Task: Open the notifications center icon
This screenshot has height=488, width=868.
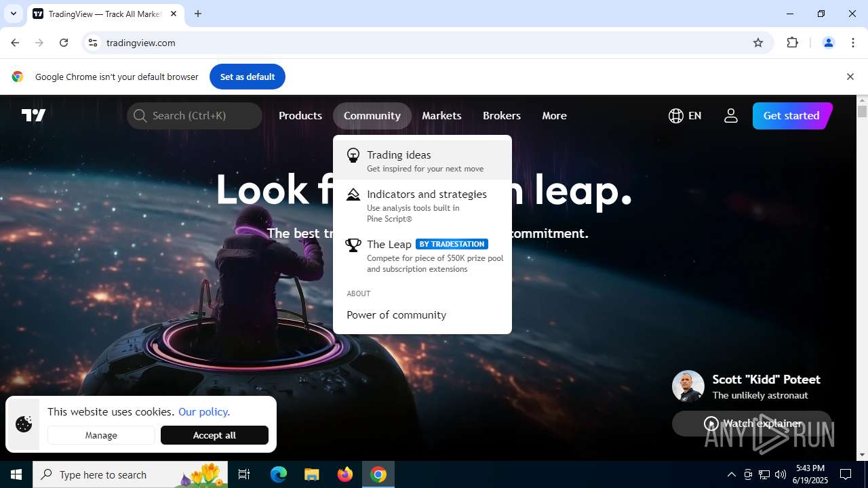Action: click(846, 474)
